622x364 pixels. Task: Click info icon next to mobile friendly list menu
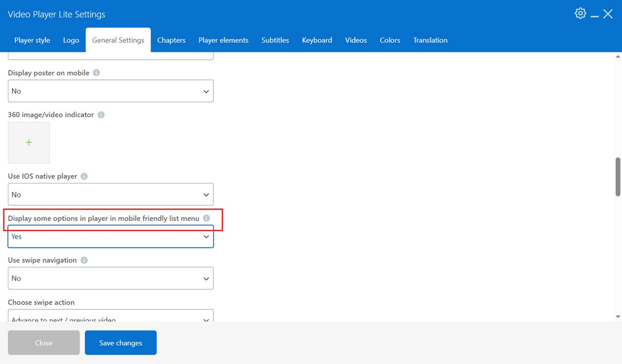coord(206,218)
